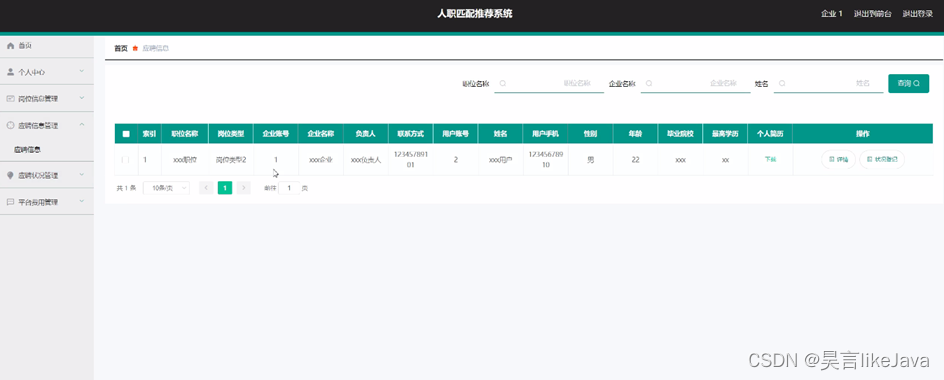Click the 联系方式 column header
944x380 pixels.
pos(411,134)
